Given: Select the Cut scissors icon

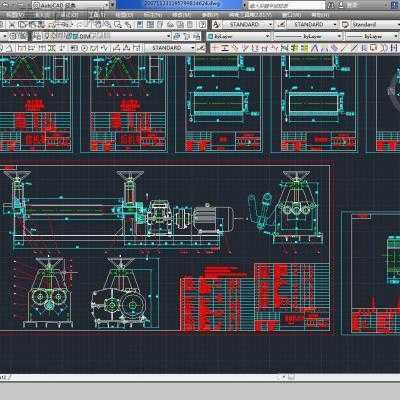Looking at the screenshot, I should point(12,25).
